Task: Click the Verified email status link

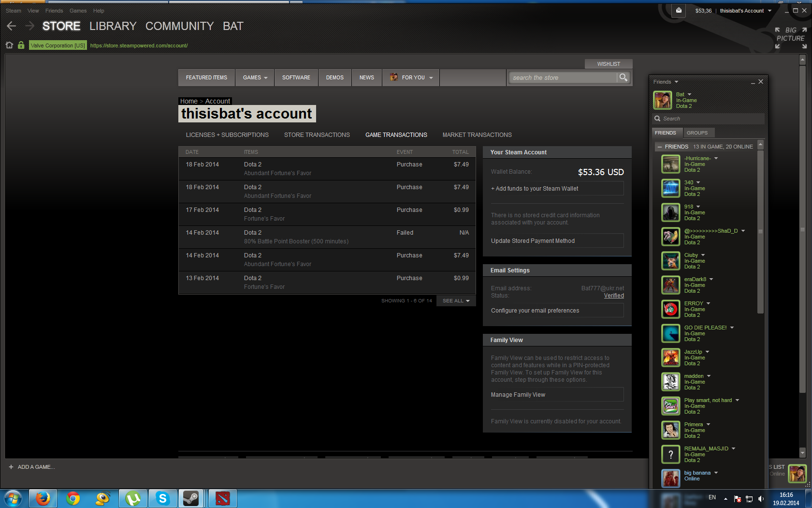Action: (614, 296)
